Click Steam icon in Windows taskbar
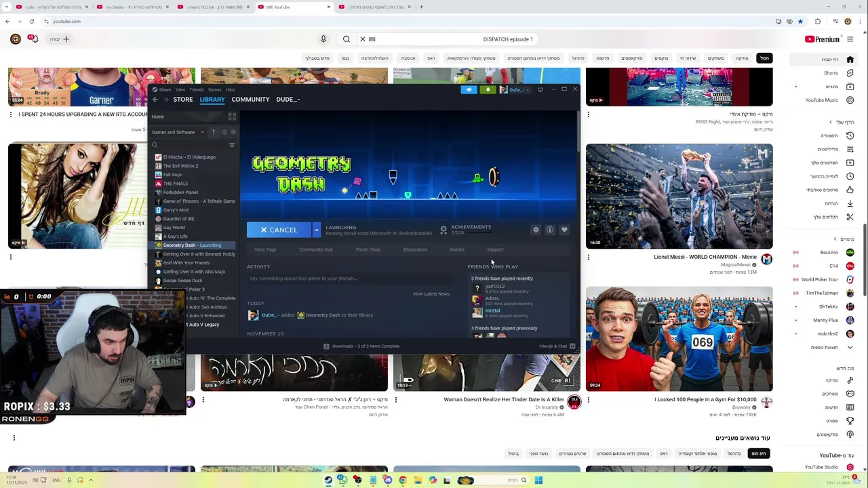Viewport: 868px width, 488px height. (x=328, y=481)
